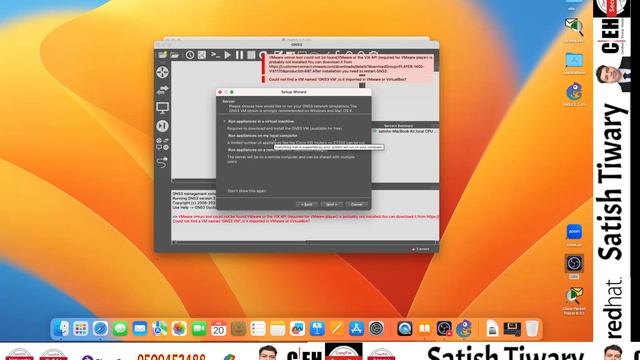Open Finder from the Dock
The image size is (640, 360).
point(61,329)
